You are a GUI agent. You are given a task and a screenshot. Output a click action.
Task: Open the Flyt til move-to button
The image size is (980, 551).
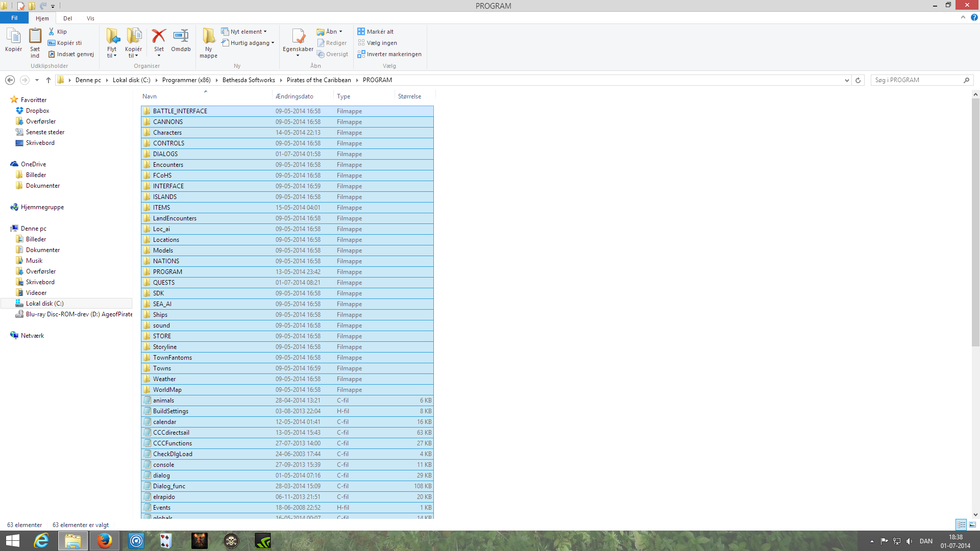[112, 43]
